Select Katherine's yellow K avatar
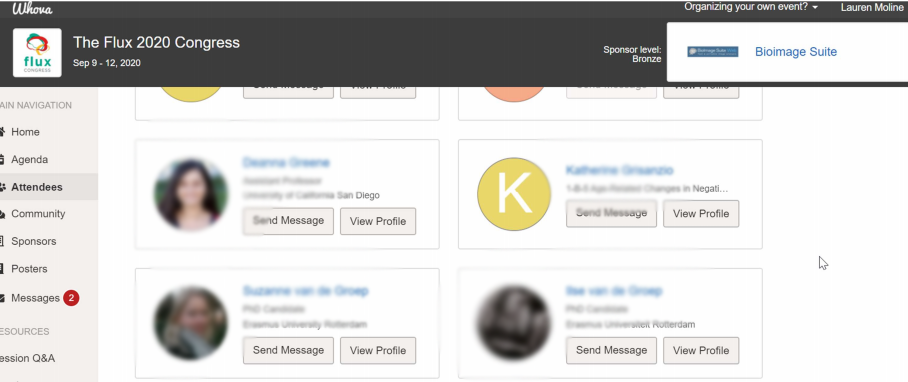The image size is (908, 382). [x=514, y=194]
